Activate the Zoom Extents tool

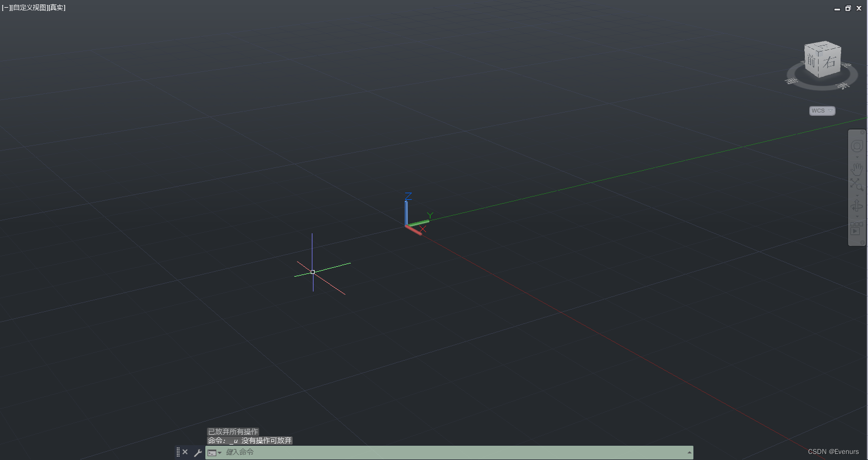[857, 184]
